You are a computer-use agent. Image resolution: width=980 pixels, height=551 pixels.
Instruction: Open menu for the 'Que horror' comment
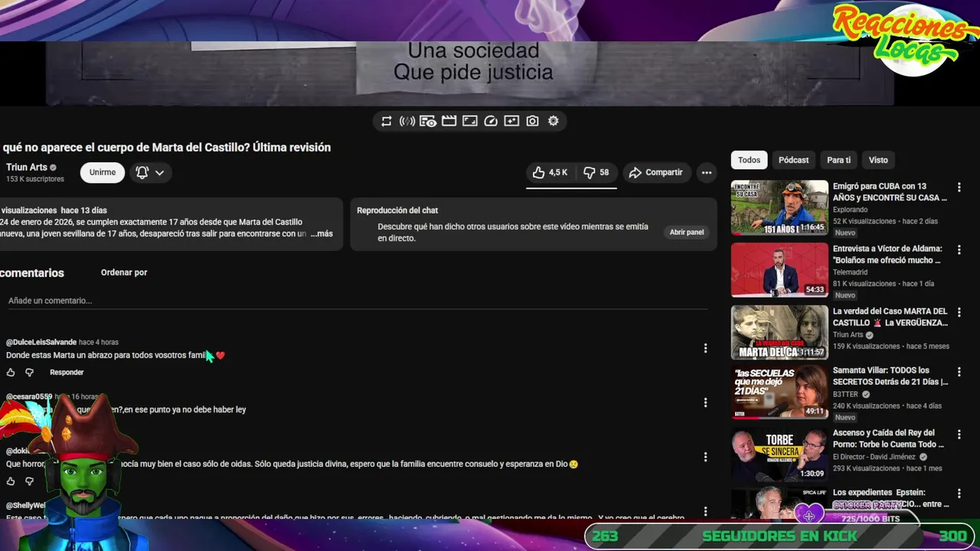click(x=705, y=457)
